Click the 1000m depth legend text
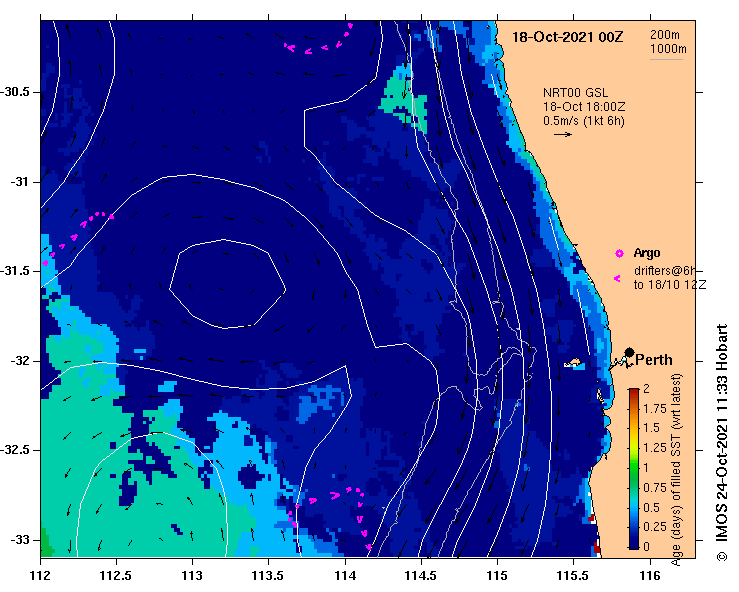739x592 pixels. coord(668,49)
